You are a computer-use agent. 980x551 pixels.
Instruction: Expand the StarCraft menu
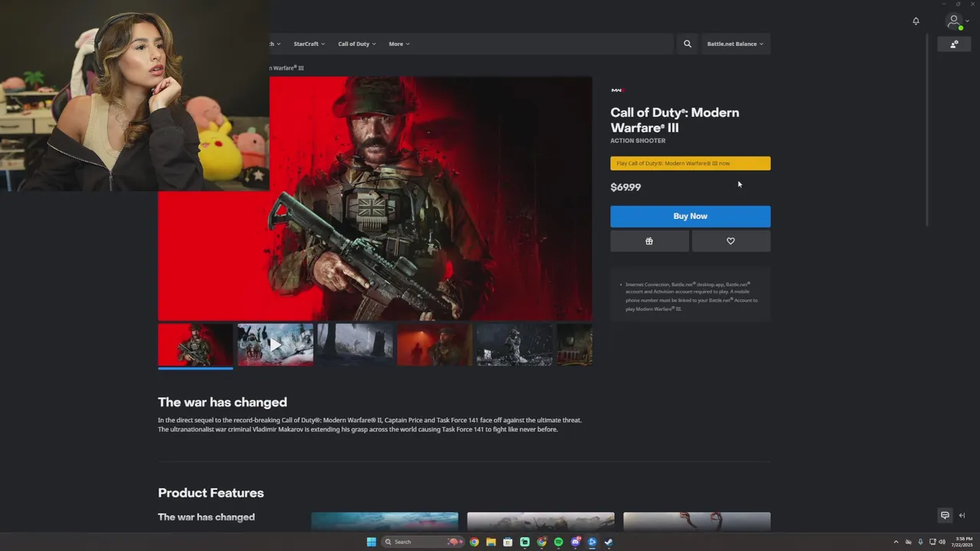tap(309, 44)
